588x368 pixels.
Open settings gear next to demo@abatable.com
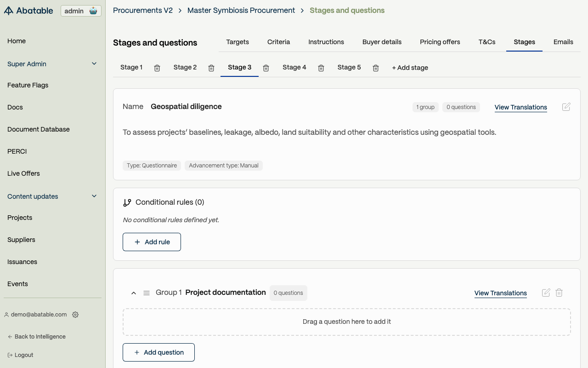75,315
